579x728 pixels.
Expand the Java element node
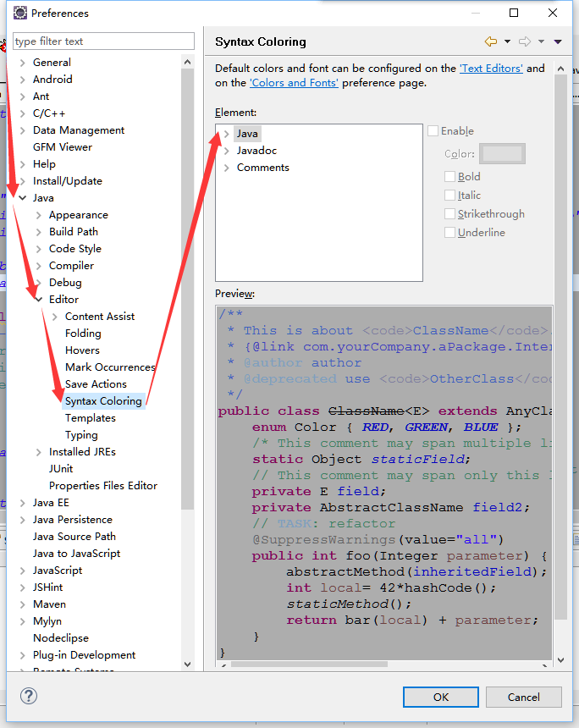point(226,134)
